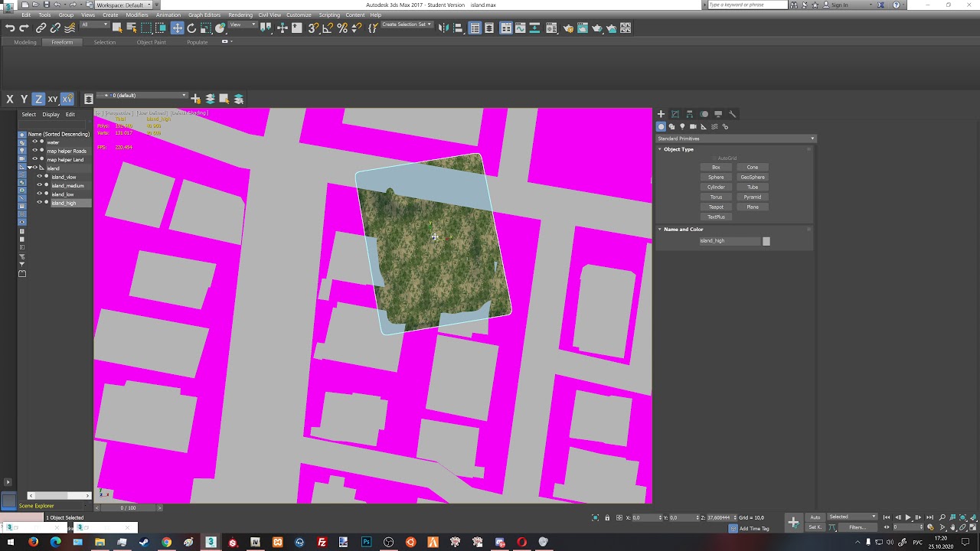Toggle the Scene Explorer toolbar icon
This screenshot has height=551, width=980.
tap(475, 28)
